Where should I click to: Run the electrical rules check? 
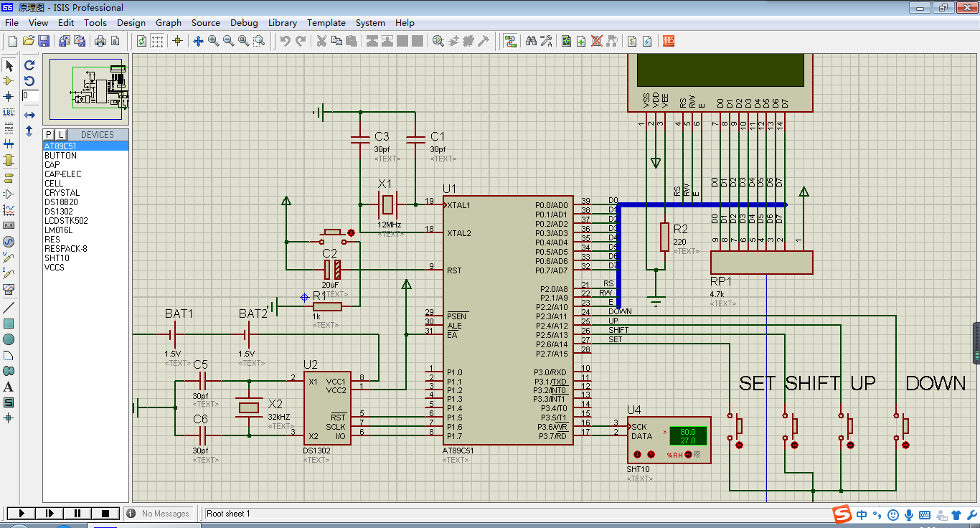[x=647, y=41]
